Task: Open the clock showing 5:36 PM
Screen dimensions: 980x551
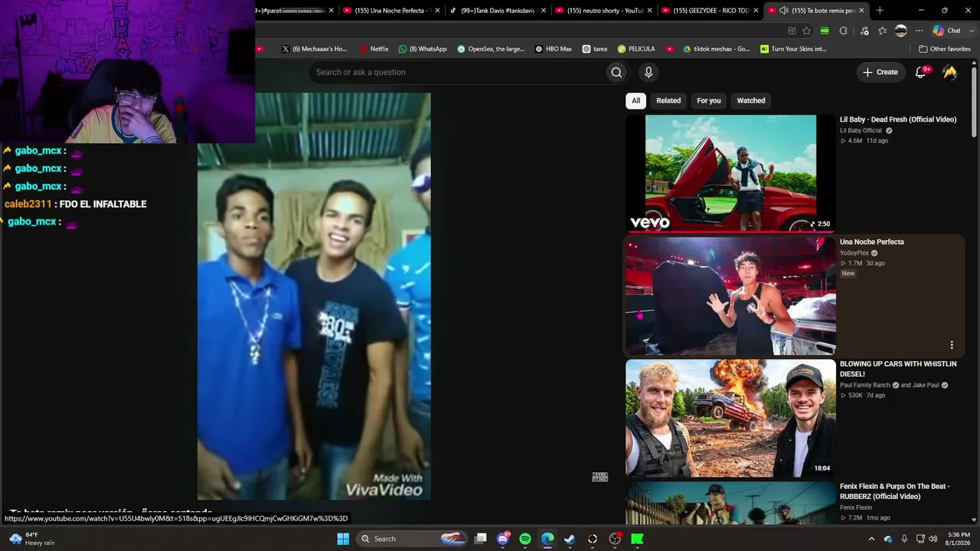Action: pos(959,539)
